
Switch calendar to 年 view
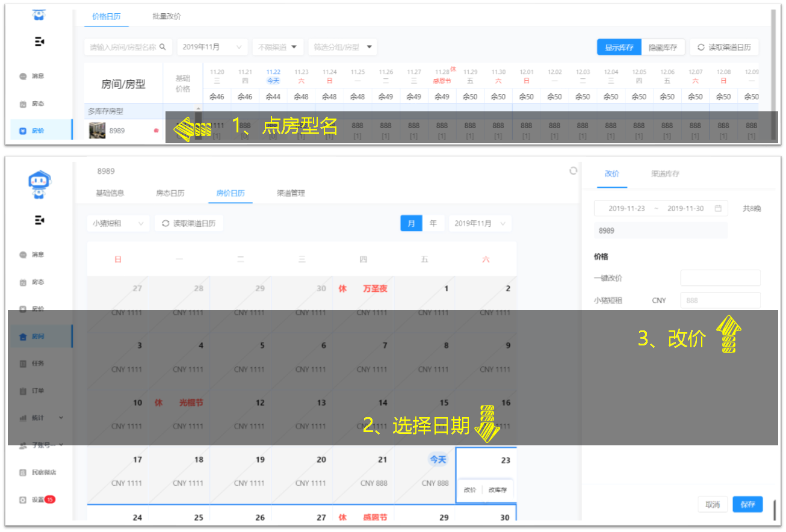pos(433,223)
